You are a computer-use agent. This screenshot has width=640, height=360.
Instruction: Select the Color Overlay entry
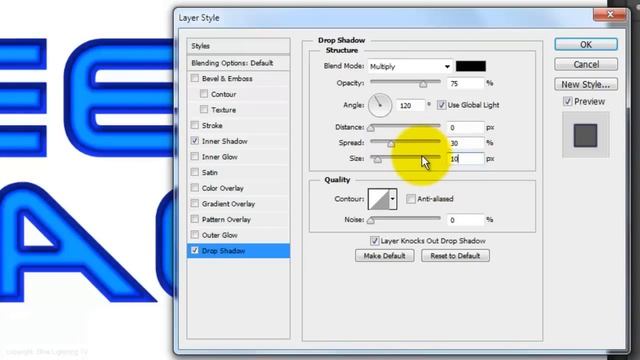pos(222,188)
